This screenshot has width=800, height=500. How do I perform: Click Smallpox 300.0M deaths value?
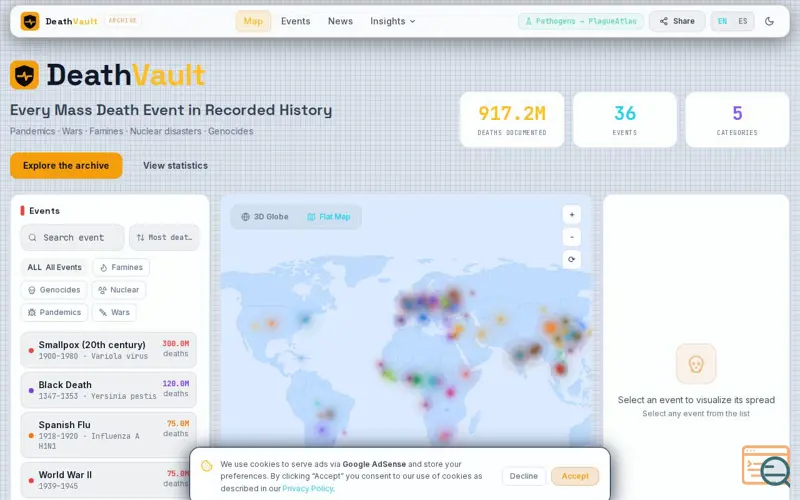pyautogui.click(x=176, y=344)
